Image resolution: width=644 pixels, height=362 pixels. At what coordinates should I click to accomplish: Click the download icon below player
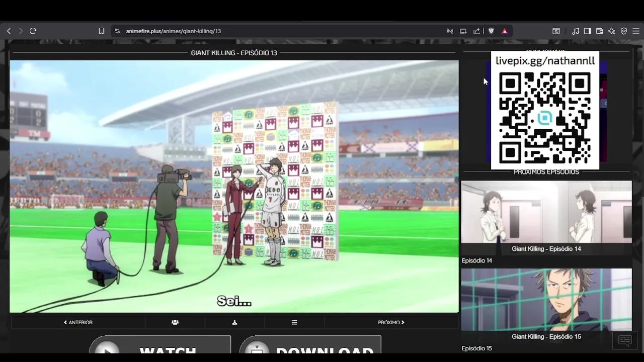click(234, 322)
